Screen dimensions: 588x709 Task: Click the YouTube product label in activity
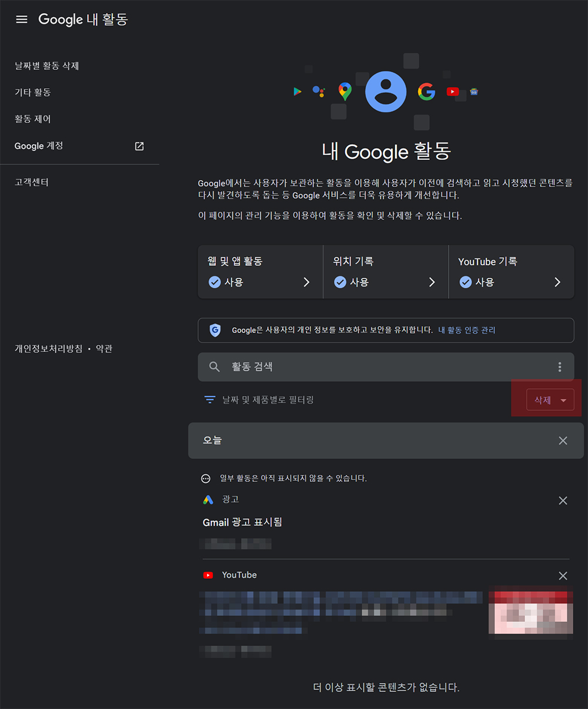(239, 575)
